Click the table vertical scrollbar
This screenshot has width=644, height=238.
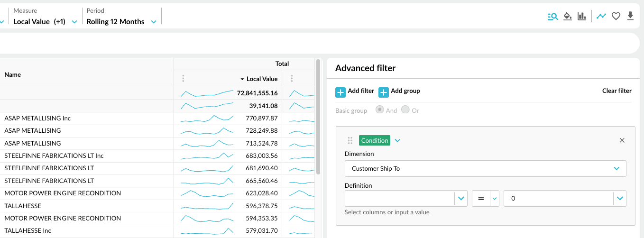point(318,117)
